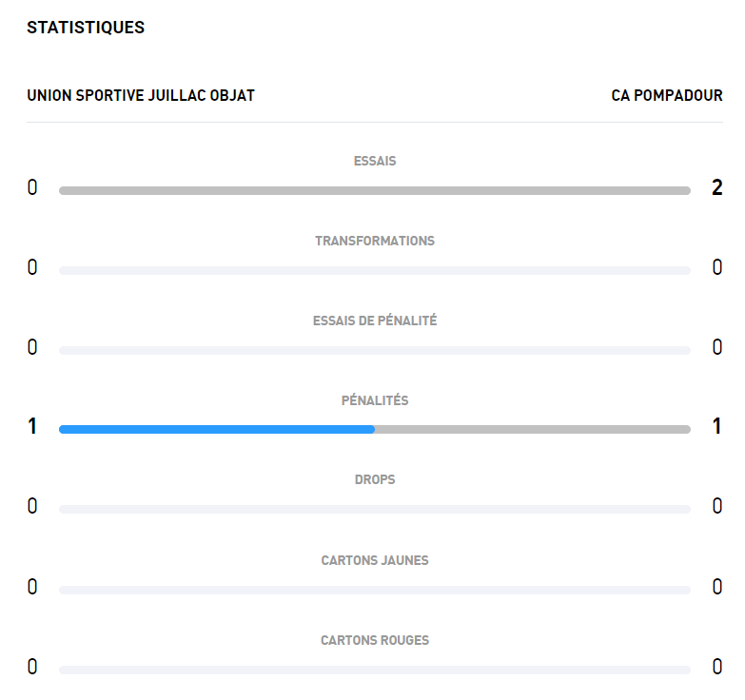Image resolution: width=745 pixels, height=700 pixels.
Task: Click the empty Drops bar
Action: tap(375, 510)
